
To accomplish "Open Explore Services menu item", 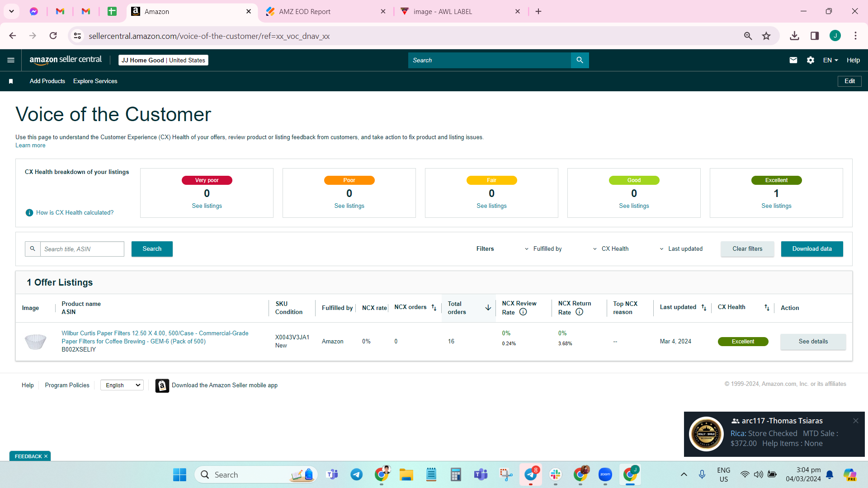I will coord(95,81).
